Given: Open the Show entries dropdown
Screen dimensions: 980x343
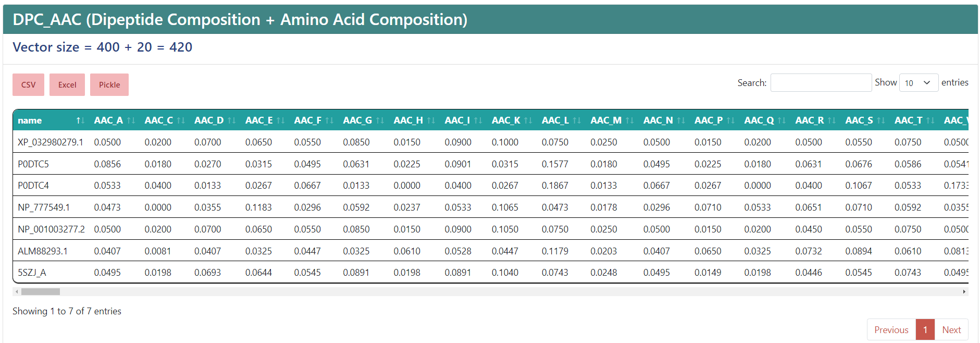Looking at the screenshot, I should 918,83.
